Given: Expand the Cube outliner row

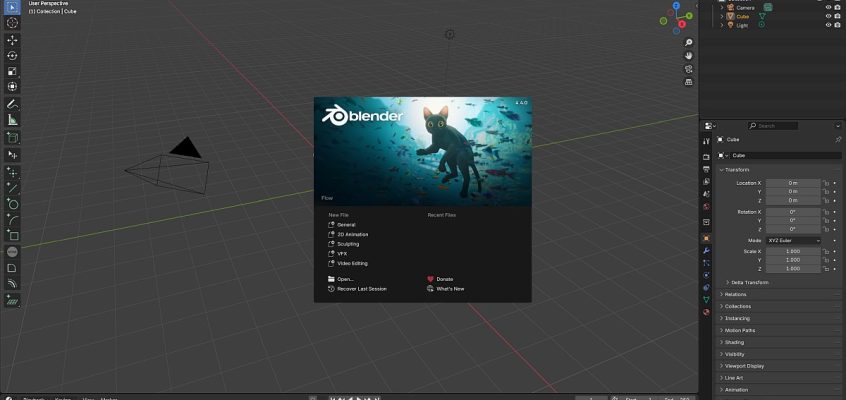Looking at the screenshot, I should tap(722, 16).
